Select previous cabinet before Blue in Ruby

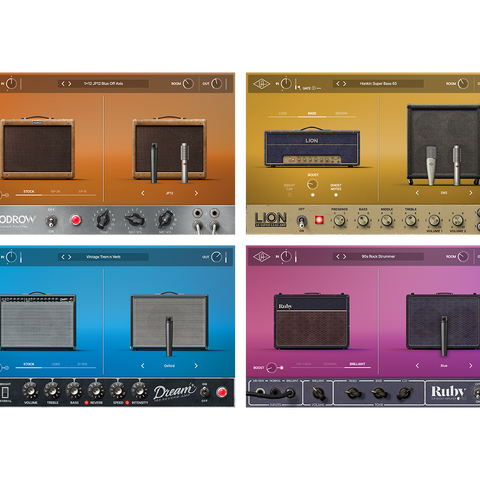pos(417,366)
